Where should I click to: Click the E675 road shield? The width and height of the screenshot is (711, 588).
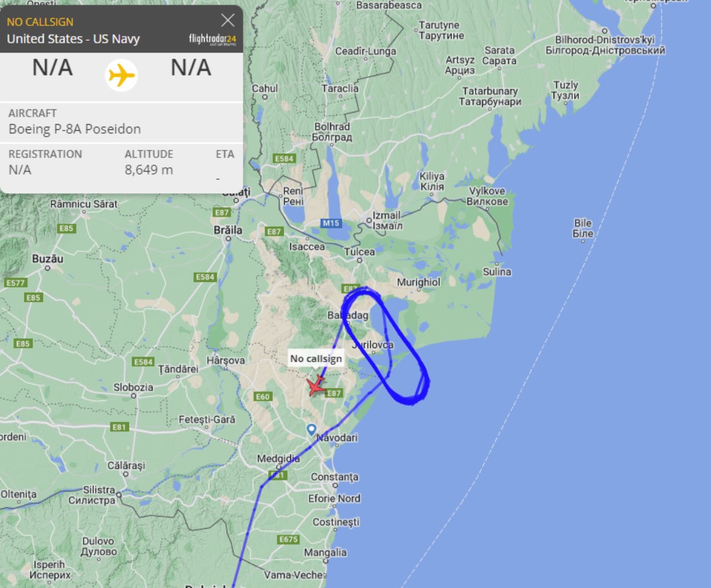tap(288, 539)
